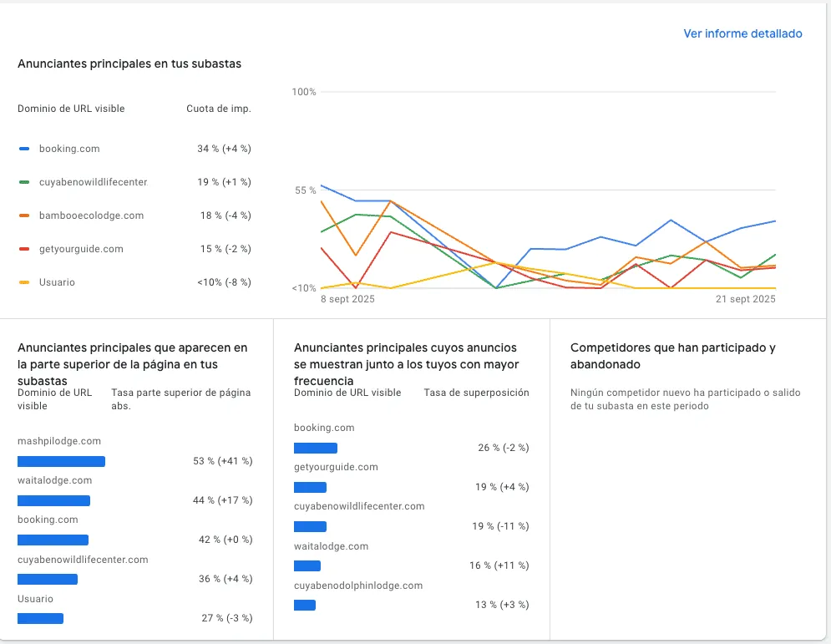Click the "100%" chart axis label

click(304, 92)
